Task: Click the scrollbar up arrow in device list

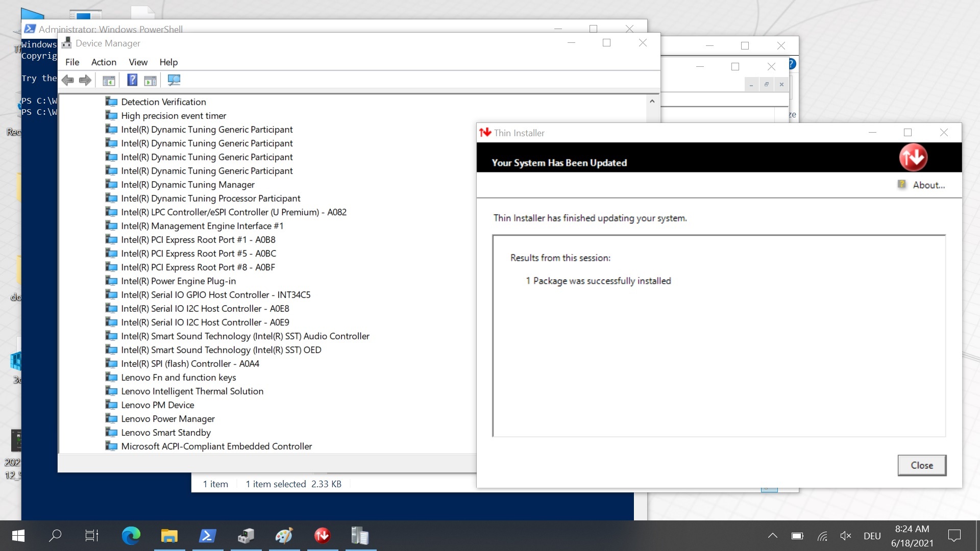Action: pyautogui.click(x=652, y=101)
